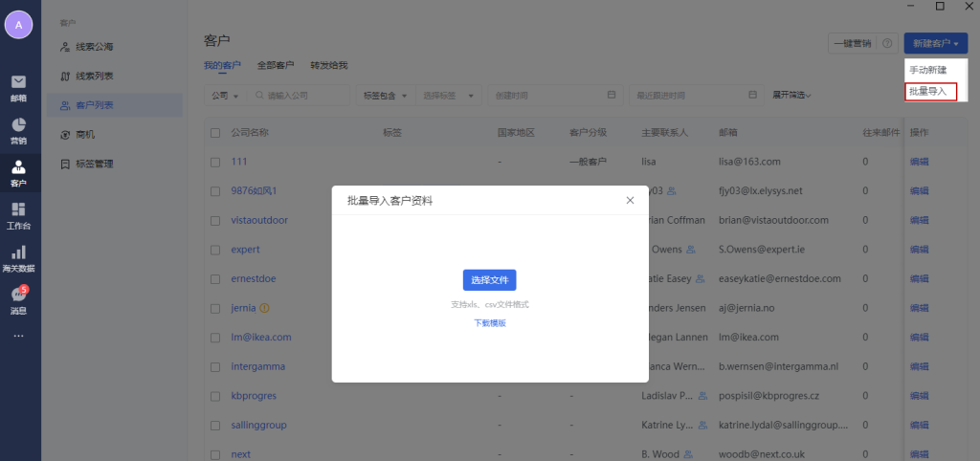This screenshot has height=461, width=980.
Task: Open the 营销 marketing icon in sidebar
Action: pos(18,129)
